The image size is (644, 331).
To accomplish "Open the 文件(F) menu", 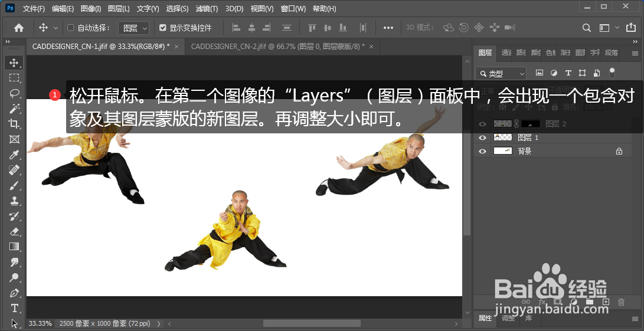I will pos(34,9).
